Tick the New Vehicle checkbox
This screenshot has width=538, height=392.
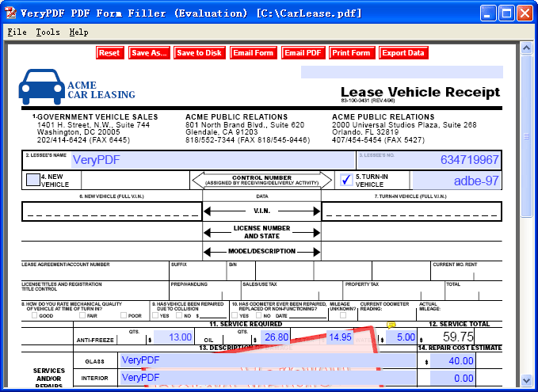[x=33, y=180]
